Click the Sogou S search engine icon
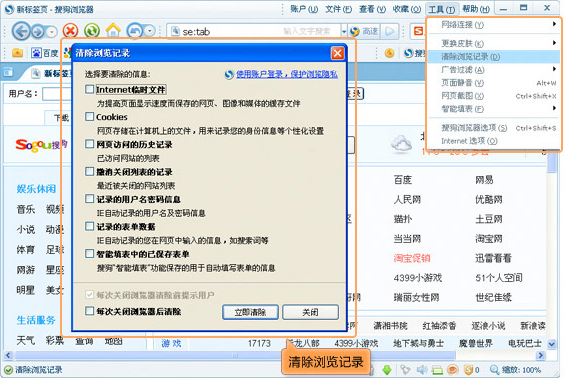 coord(418,31)
